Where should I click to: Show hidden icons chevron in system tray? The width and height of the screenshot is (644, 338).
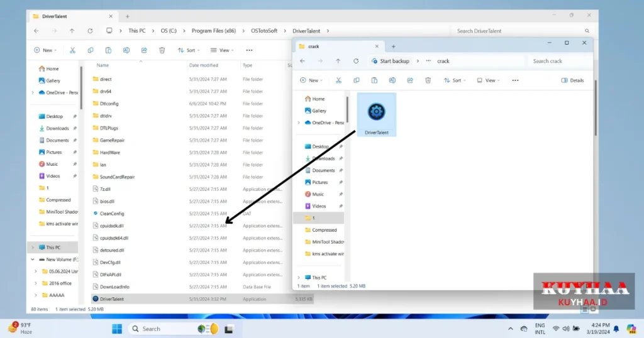click(510, 329)
